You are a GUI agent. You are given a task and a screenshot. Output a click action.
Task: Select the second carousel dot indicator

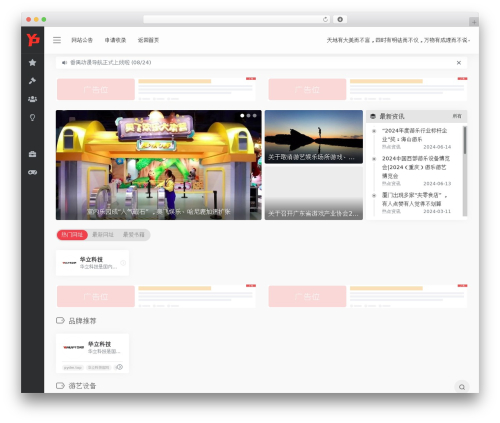[x=248, y=116]
